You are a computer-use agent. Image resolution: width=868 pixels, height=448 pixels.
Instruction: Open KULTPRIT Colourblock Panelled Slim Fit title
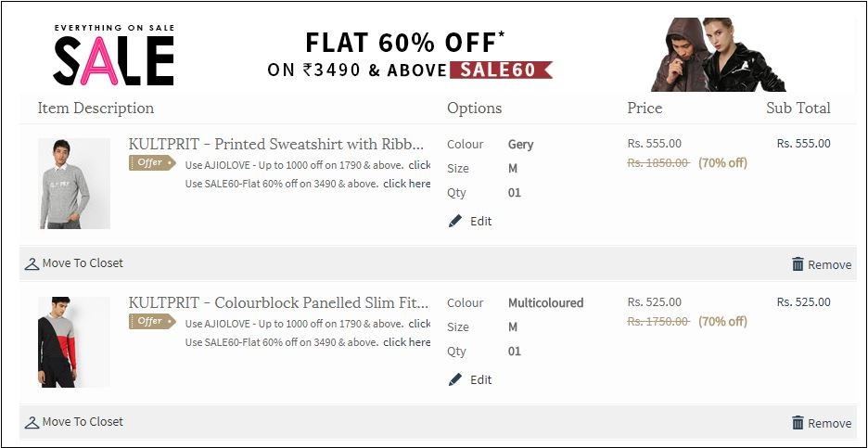click(278, 302)
